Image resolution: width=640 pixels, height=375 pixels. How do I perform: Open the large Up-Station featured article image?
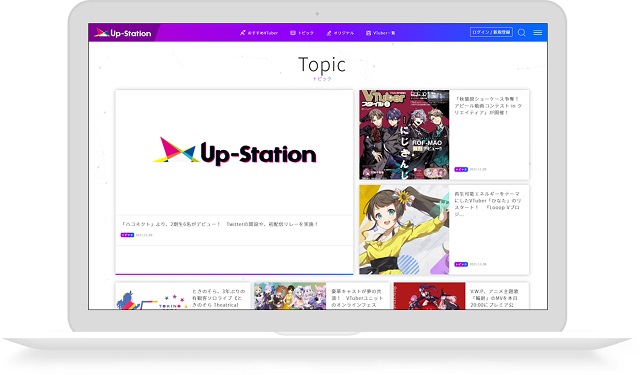[x=234, y=153]
